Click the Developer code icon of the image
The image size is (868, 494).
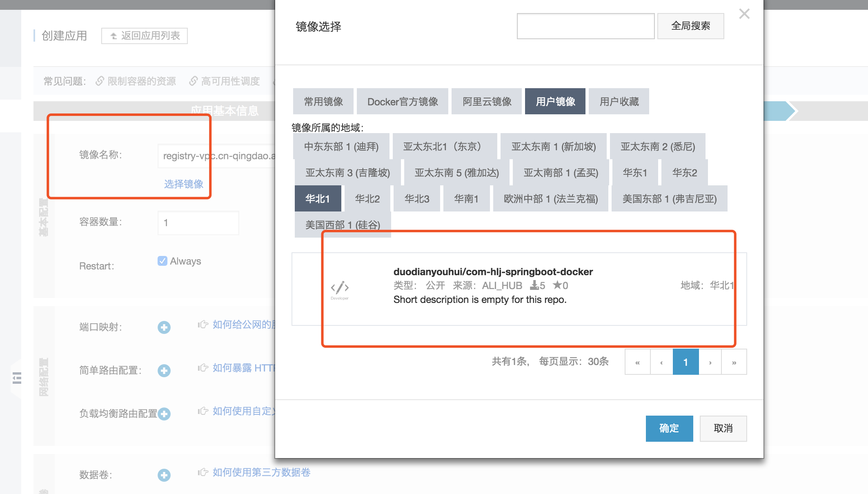[340, 288]
